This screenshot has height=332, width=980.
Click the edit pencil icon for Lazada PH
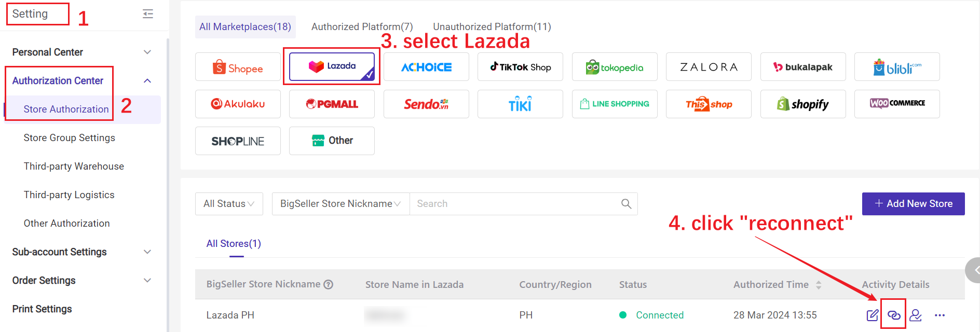pos(873,315)
